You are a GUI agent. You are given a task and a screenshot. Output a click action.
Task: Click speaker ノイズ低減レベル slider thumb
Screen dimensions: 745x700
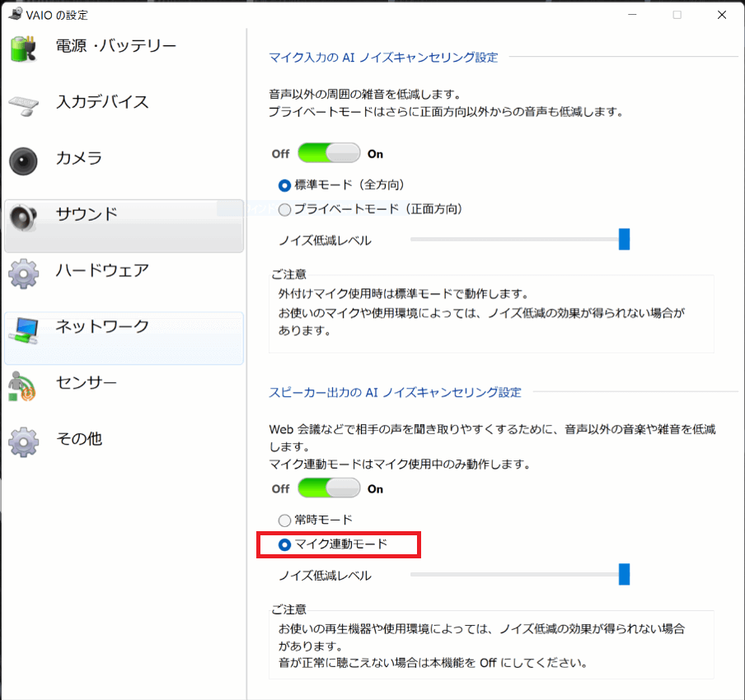[624, 574]
